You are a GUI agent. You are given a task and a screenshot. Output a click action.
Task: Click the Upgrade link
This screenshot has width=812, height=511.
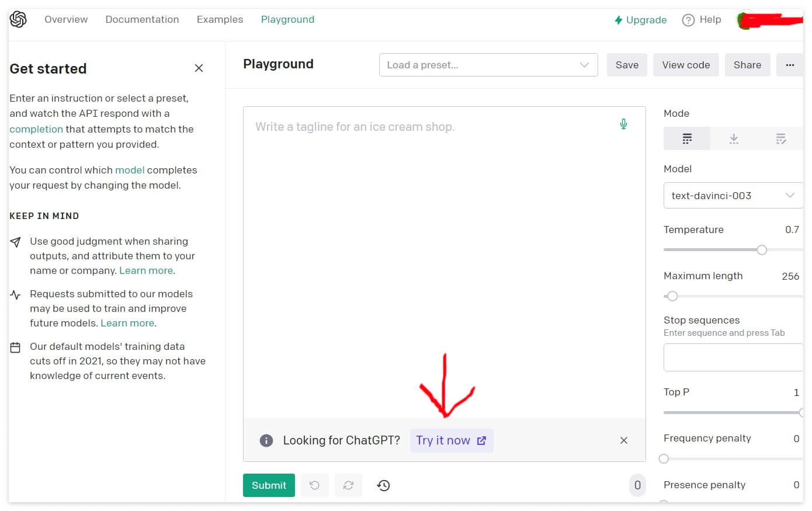(640, 20)
